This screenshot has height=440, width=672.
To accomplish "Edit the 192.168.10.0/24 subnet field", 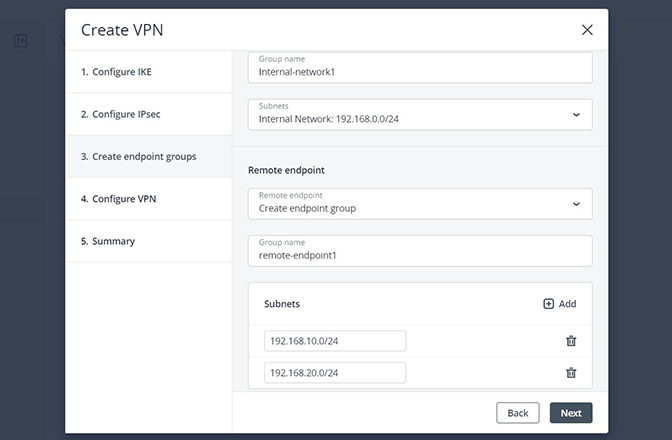I will 335,341.
